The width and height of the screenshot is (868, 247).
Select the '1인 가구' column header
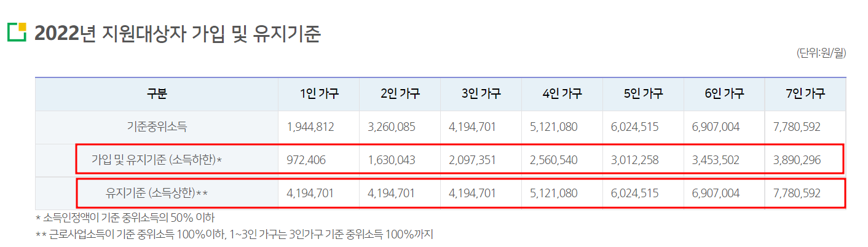point(319,94)
